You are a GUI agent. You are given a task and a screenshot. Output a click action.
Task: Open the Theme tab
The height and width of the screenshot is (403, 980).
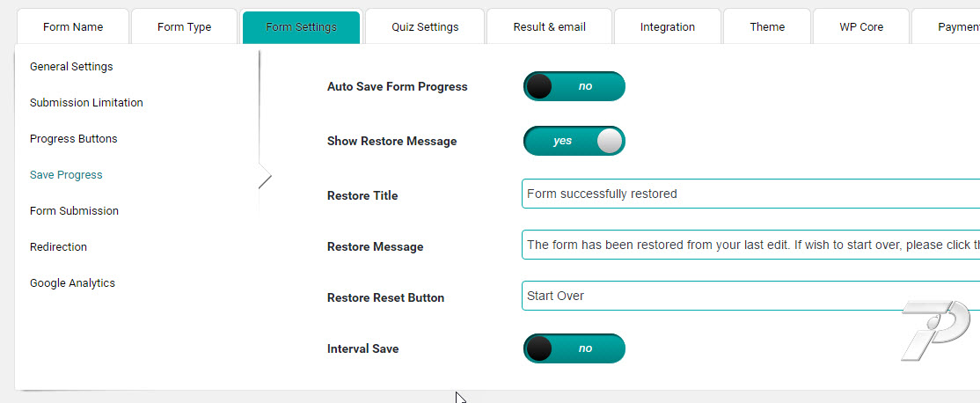coord(767,26)
